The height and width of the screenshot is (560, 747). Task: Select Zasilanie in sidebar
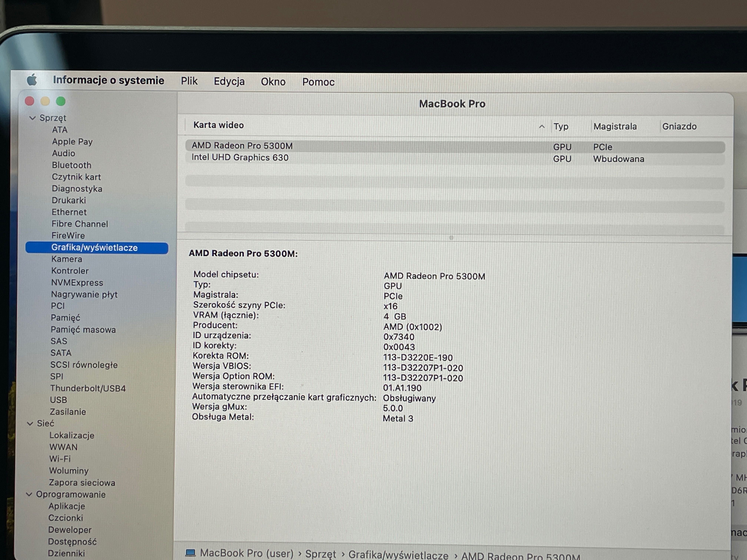68,412
